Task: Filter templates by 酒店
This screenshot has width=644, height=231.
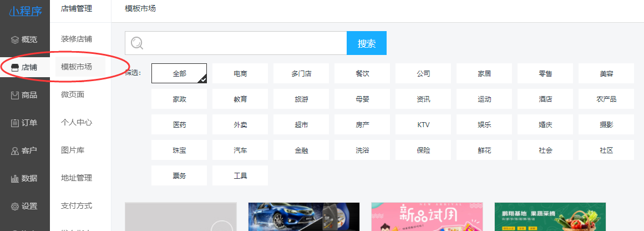Action: [545, 99]
